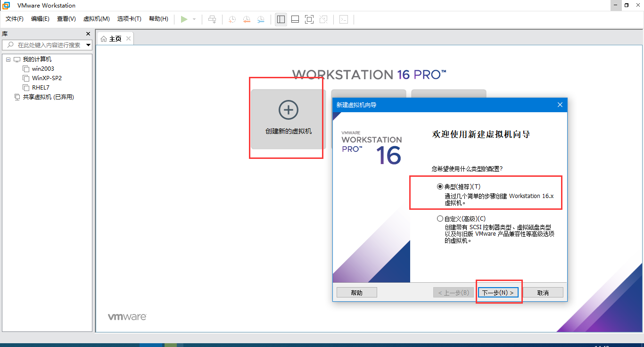This screenshot has height=347, width=644.
Task: Toggle the library sidebar view icon
Action: 281,19
